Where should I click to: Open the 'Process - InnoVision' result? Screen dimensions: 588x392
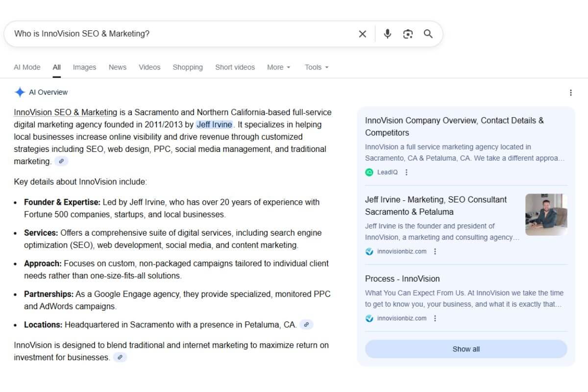(x=402, y=279)
